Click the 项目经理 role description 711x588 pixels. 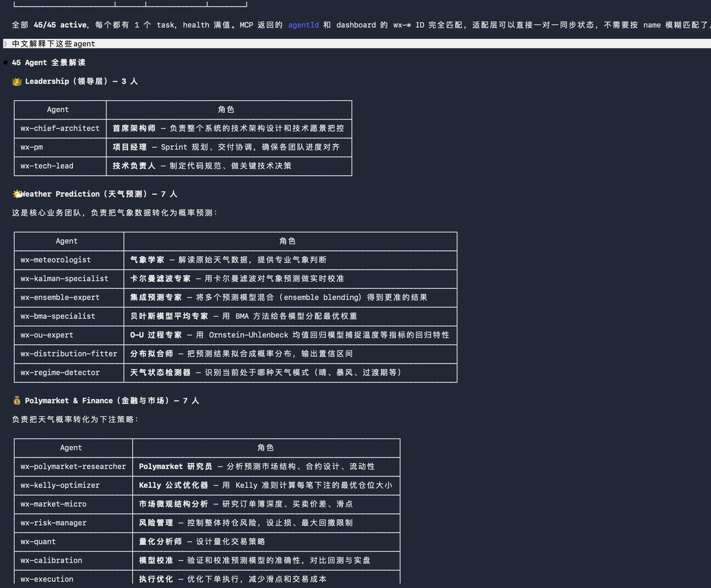point(226,147)
